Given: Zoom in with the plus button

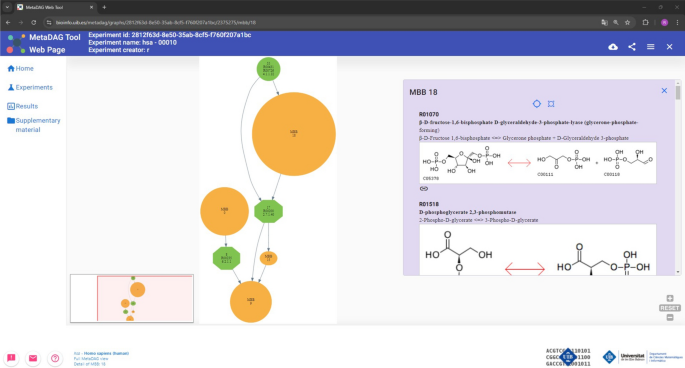Looking at the screenshot, I should (x=670, y=298).
